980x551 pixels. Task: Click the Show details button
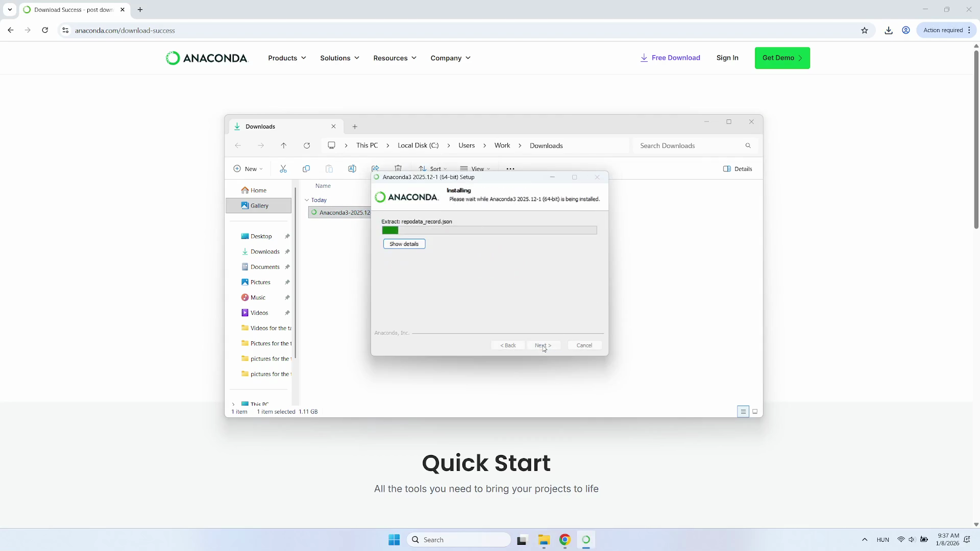pyautogui.click(x=404, y=244)
